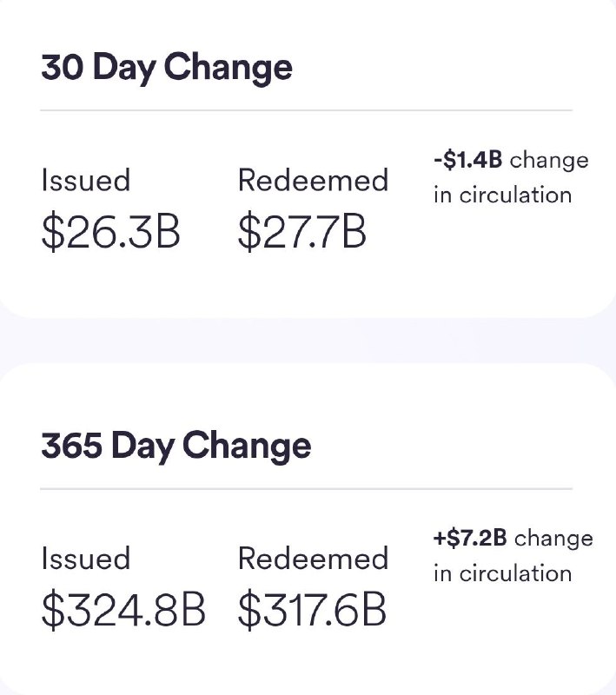The height and width of the screenshot is (695, 616).
Task: Click the 365 Day Change heading
Action: [x=176, y=446]
